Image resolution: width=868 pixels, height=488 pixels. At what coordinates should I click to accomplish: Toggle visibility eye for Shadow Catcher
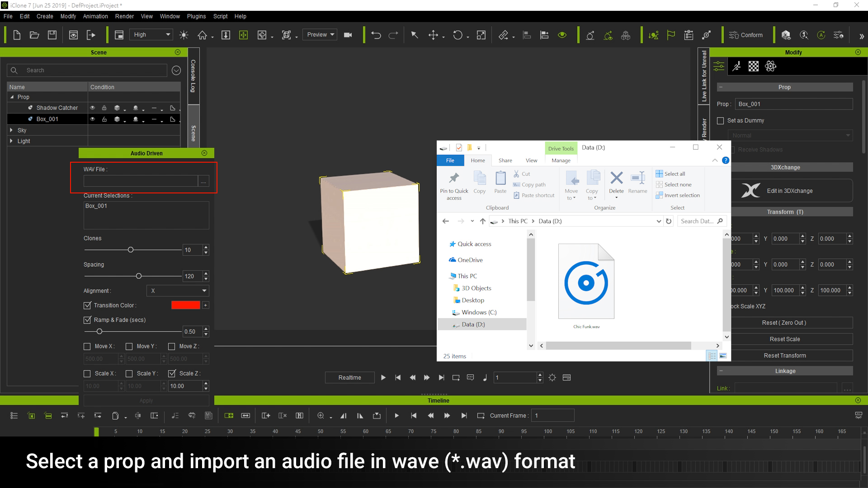pyautogui.click(x=92, y=108)
